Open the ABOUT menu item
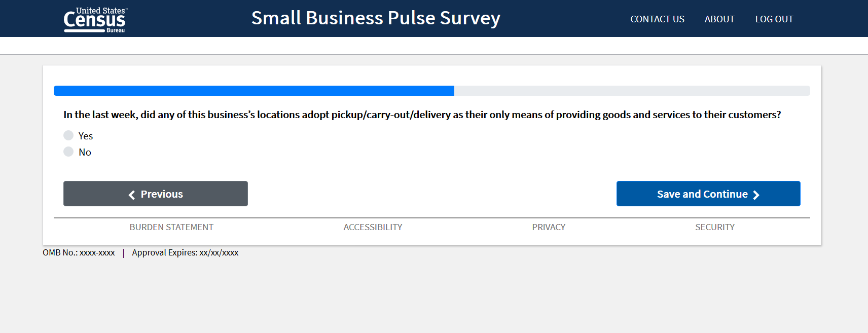Screen dimensions: 868x333 [x=719, y=19]
